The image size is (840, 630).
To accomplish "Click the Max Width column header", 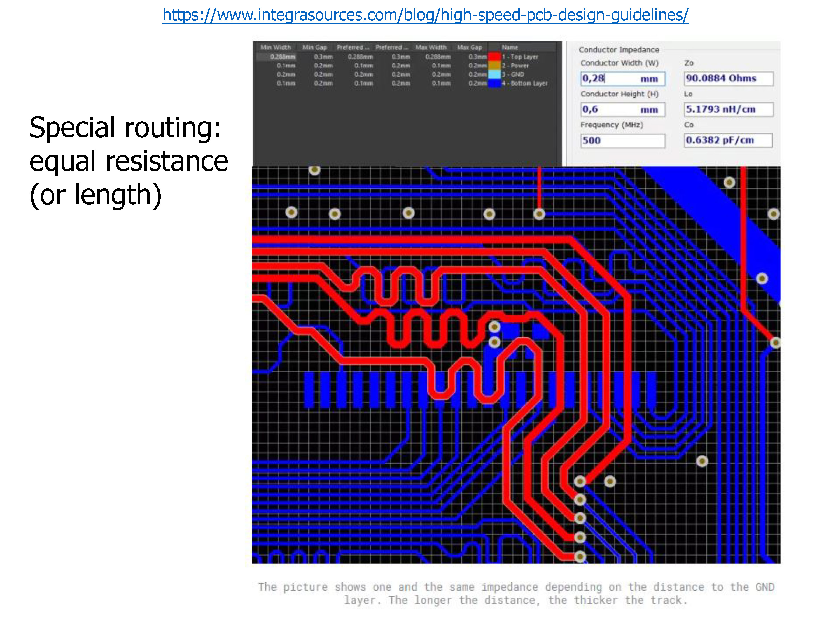I will 431,47.
